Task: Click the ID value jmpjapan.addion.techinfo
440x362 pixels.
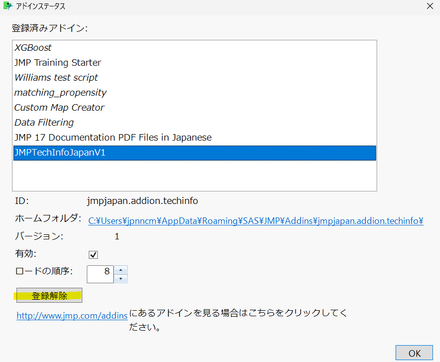Action: pos(143,201)
